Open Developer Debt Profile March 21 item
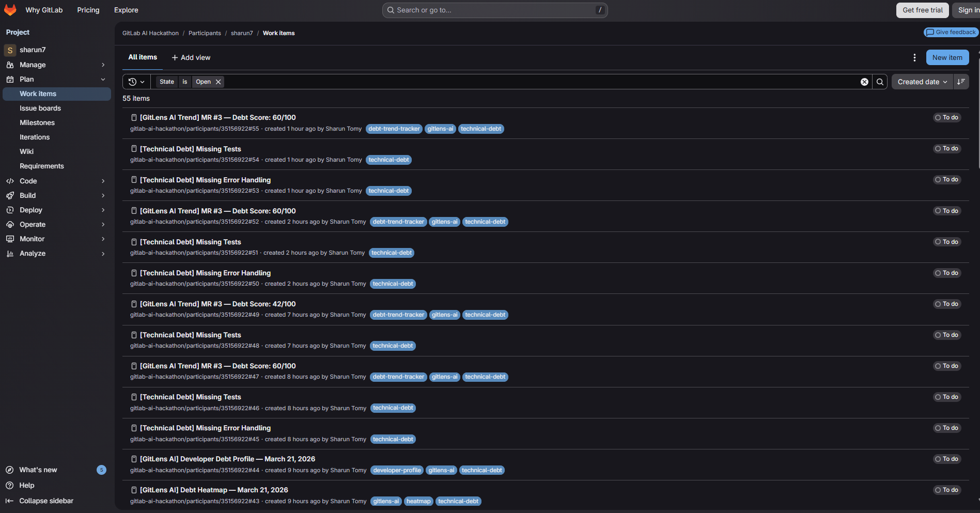 pos(227,459)
